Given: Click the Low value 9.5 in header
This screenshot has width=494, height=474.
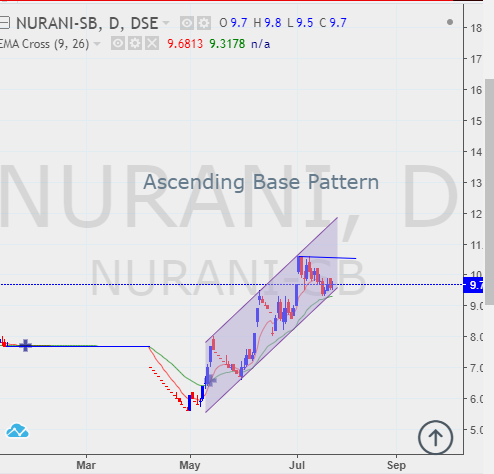Looking at the screenshot, I should click(x=305, y=23).
